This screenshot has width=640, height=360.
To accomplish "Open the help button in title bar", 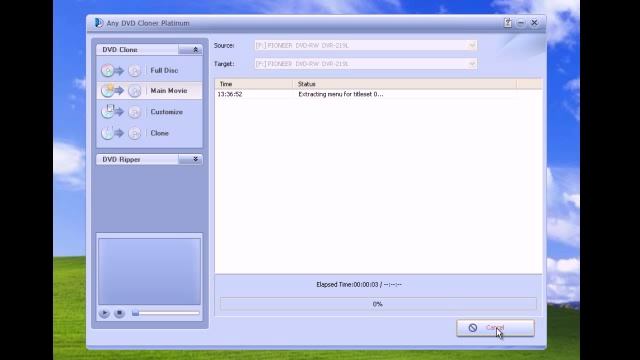I will 507,23.
